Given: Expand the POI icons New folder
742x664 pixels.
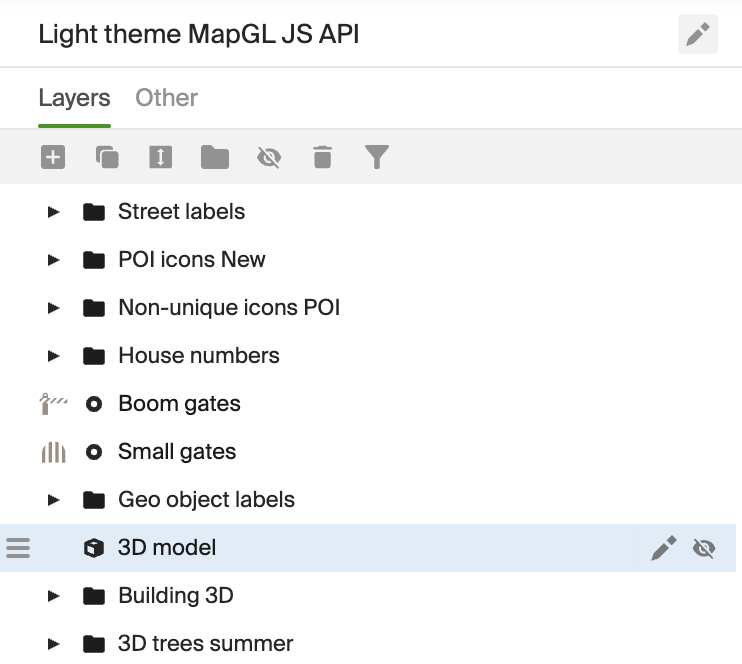Looking at the screenshot, I should coord(54,260).
